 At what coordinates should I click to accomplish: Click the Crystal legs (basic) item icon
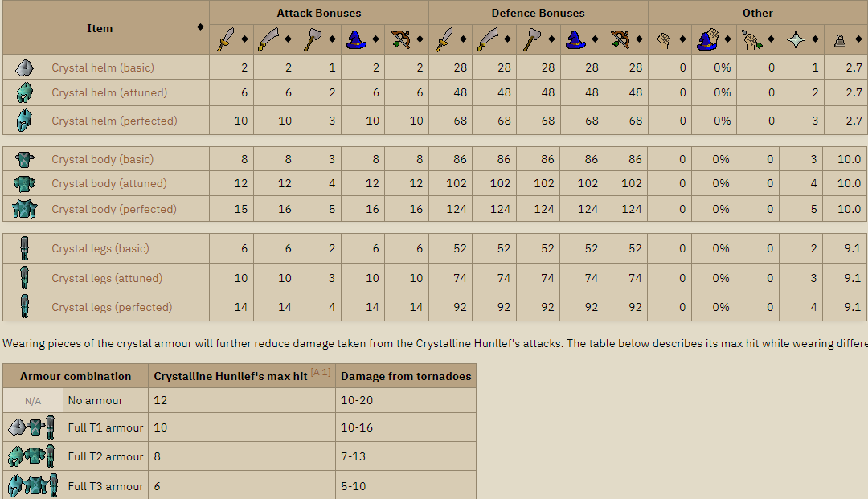24,248
